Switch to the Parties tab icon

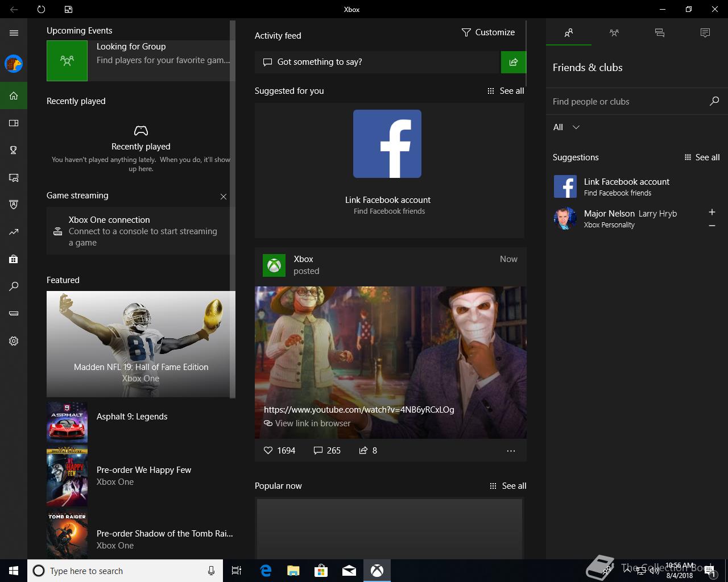[x=614, y=33]
